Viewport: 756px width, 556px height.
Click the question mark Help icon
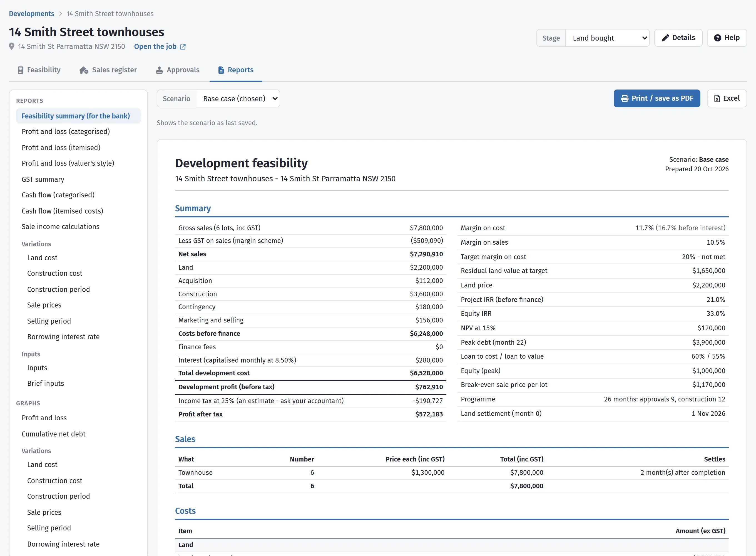[x=718, y=38]
